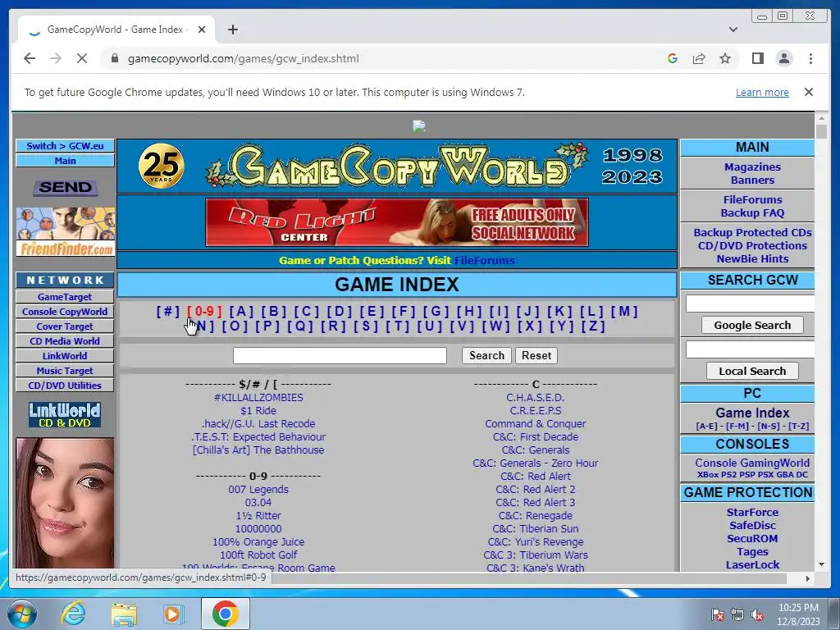Screen dimensions: 840x630
Task: Open Cover Target link
Action: (x=65, y=326)
